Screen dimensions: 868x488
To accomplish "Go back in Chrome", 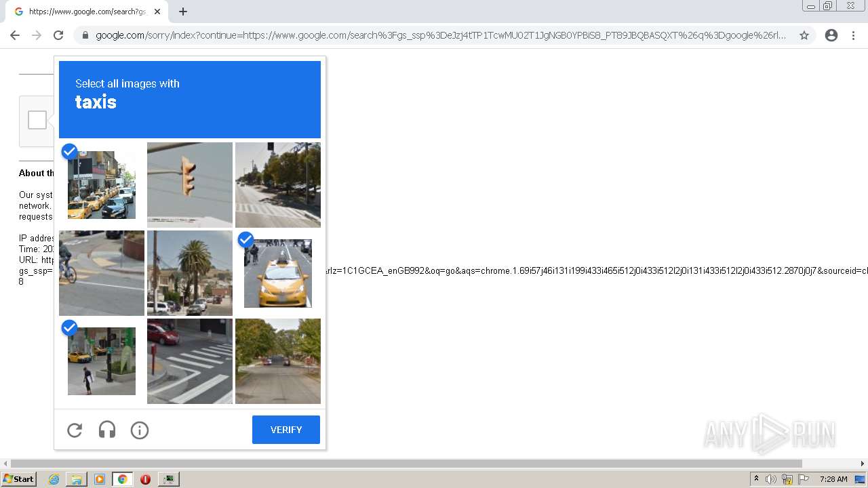I will [15, 35].
